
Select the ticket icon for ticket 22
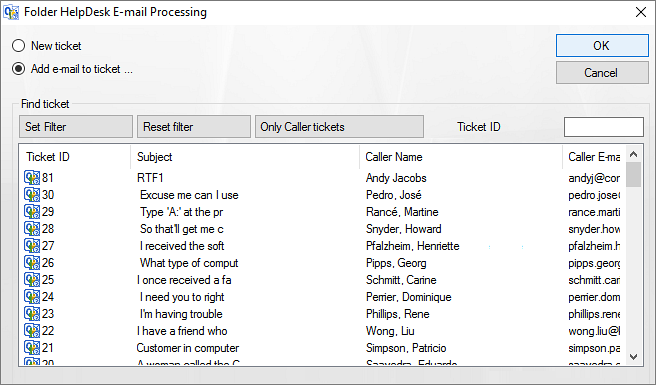(x=32, y=330)
